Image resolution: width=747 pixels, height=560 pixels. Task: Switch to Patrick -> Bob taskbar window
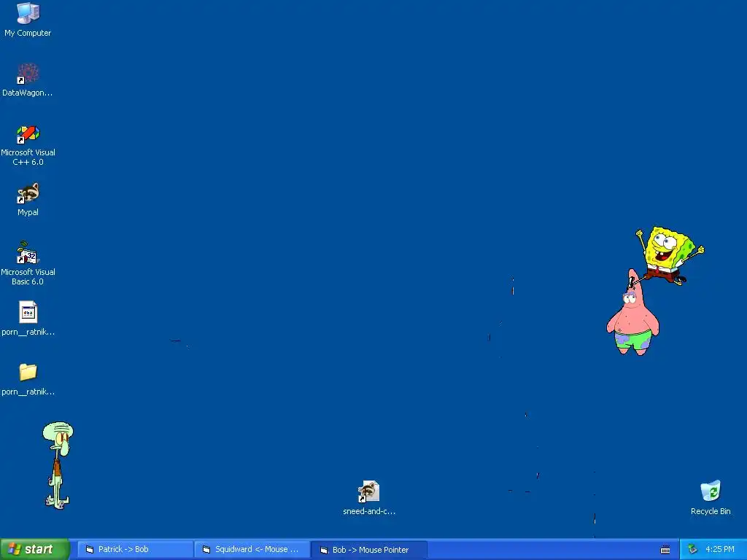click(x=135, y=550)
